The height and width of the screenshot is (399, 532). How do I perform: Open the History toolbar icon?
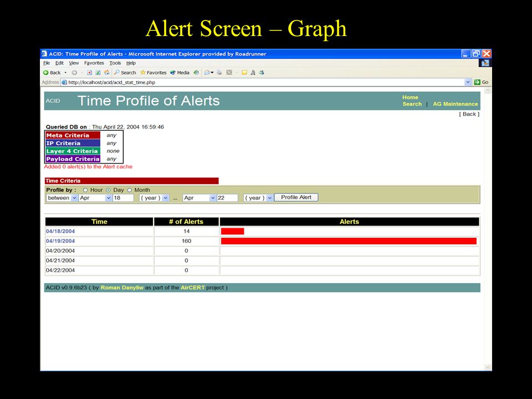(x=196, y=73)
